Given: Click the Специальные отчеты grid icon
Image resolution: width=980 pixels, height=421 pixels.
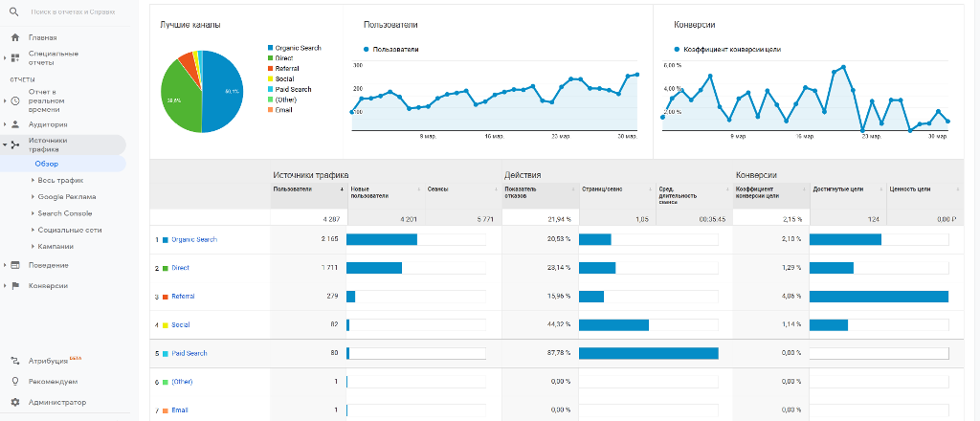Looking at the screenshot, I should tap(15, 57).
